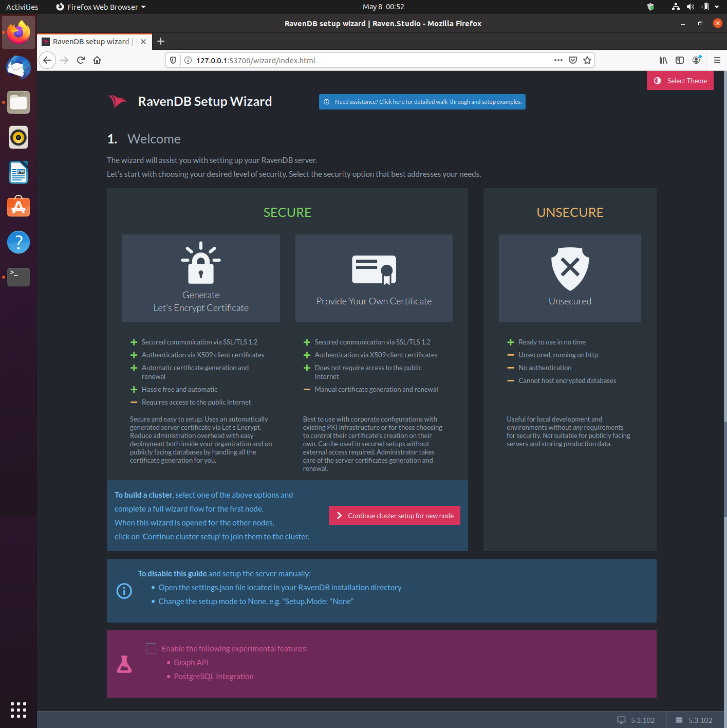Click 'Hassle free and automatic' text

pos(179,389)
